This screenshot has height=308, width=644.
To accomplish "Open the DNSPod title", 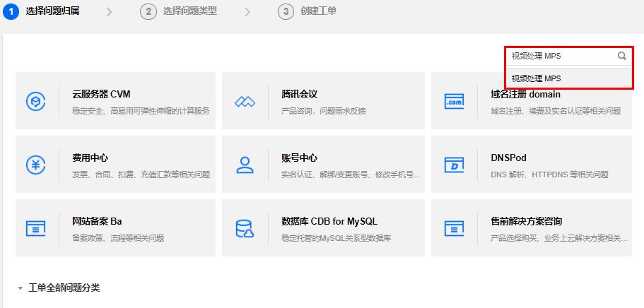I will [x=508, y=158].
